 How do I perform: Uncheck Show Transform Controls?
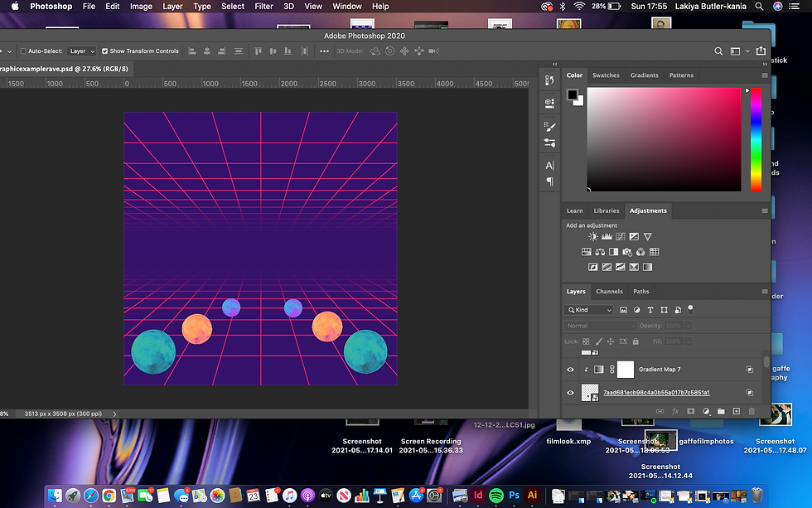[104, 51]
